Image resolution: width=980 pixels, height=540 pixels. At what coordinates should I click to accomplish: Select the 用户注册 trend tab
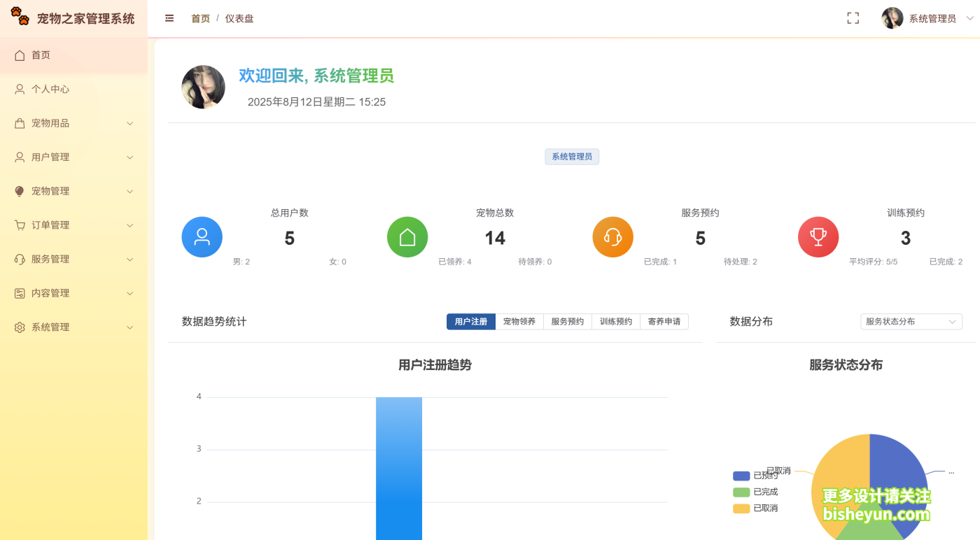(x=471, y=322)
